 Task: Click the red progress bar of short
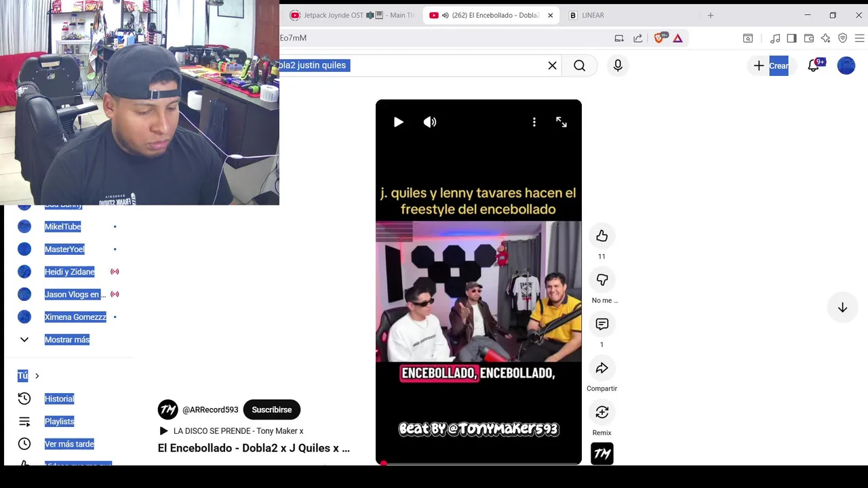479,464
